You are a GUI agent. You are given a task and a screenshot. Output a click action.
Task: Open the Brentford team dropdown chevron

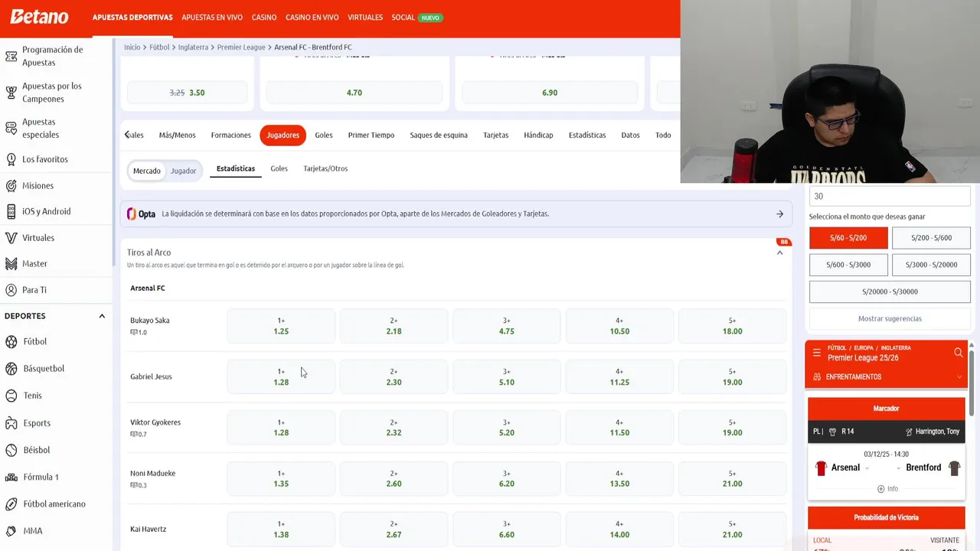coord(898,468)
